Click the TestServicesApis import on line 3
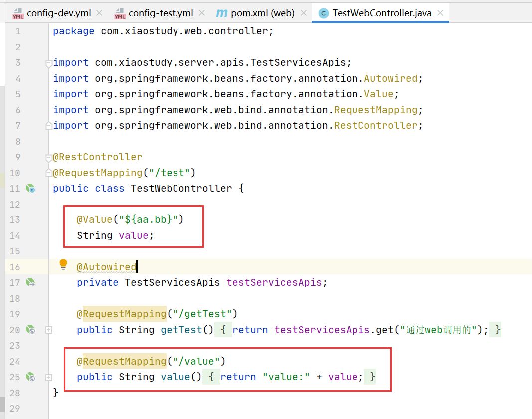The image size is (532, 419). pos(298,62)
